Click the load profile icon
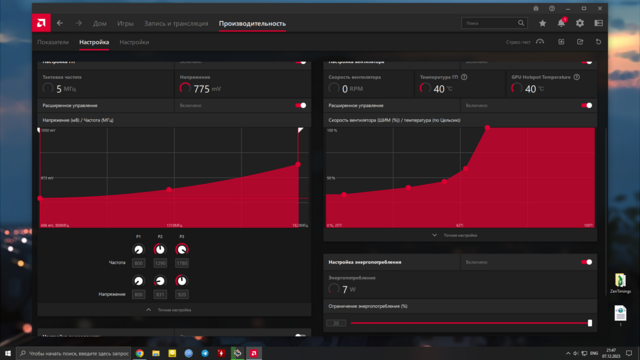640x360 pixels. point(561,42)
